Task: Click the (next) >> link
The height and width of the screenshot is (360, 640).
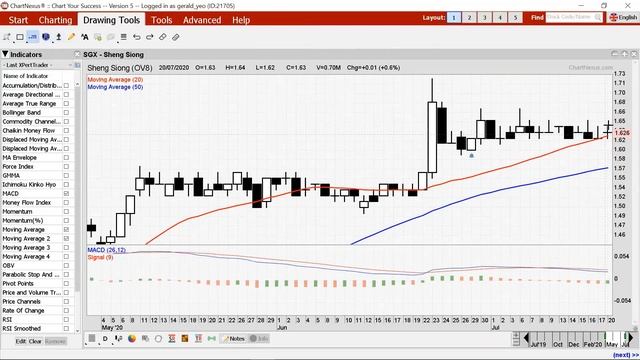Action: coord(625,355)
